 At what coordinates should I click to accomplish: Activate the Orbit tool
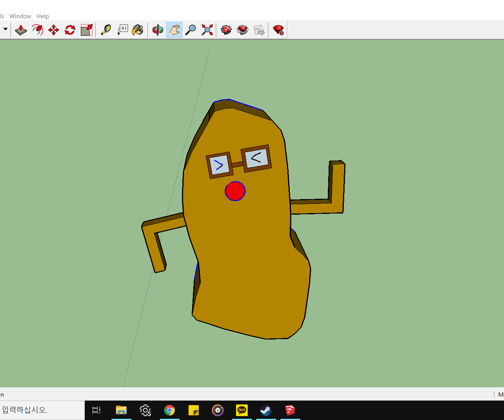pyautogui.click(x=157, y=30)
